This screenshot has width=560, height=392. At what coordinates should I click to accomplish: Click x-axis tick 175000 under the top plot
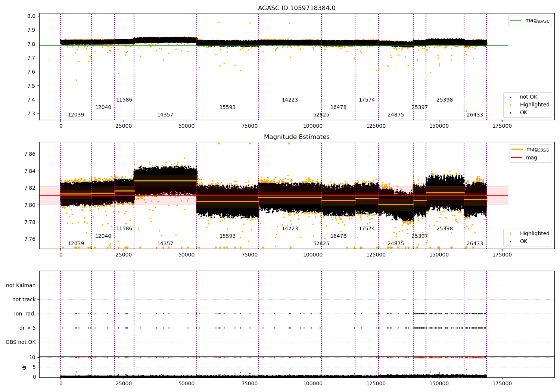click(502, 126)
